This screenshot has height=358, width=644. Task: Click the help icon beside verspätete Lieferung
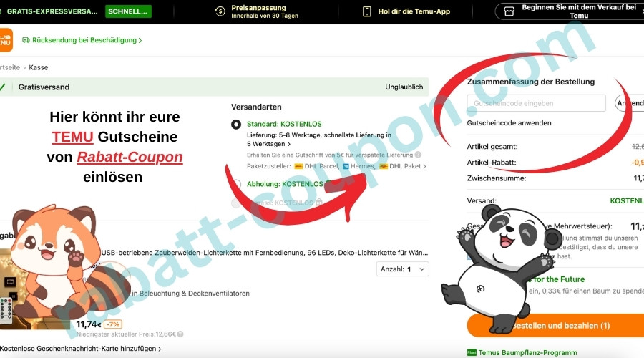pyautogui.click(x=418, y=155)
